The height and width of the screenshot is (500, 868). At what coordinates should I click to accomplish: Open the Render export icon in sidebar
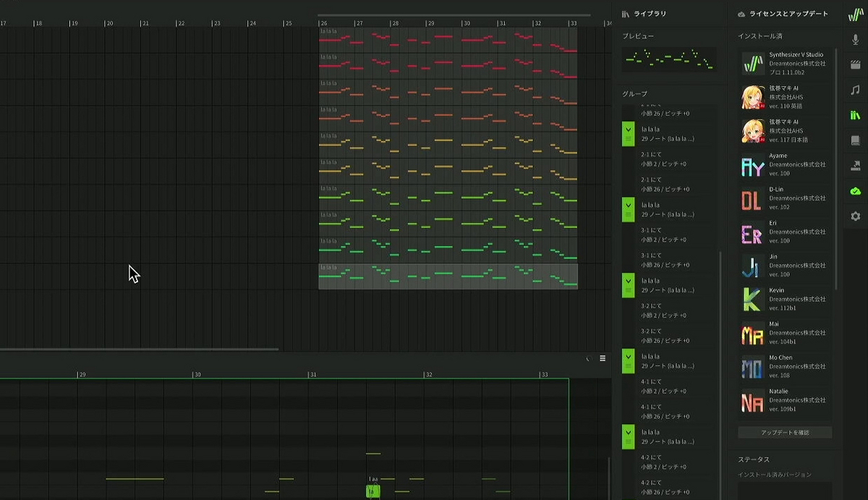856,166
